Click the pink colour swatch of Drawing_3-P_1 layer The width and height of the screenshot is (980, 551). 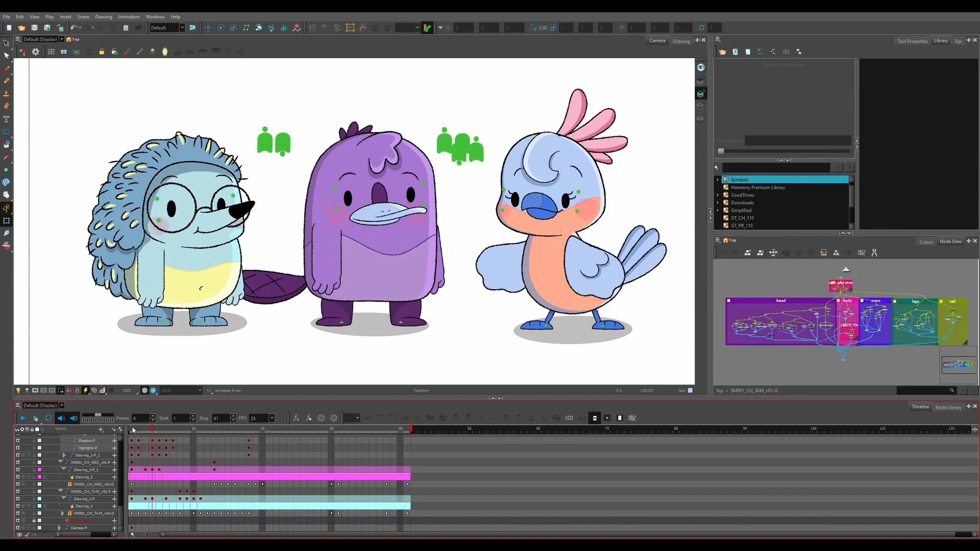pyautogui.click(x=39, y=469)
